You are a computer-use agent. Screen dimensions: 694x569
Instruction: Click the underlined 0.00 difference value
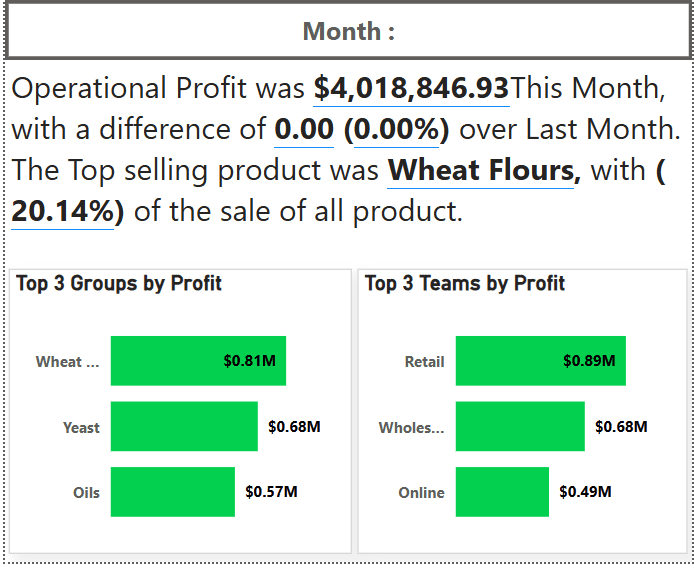tap(304, 129)
